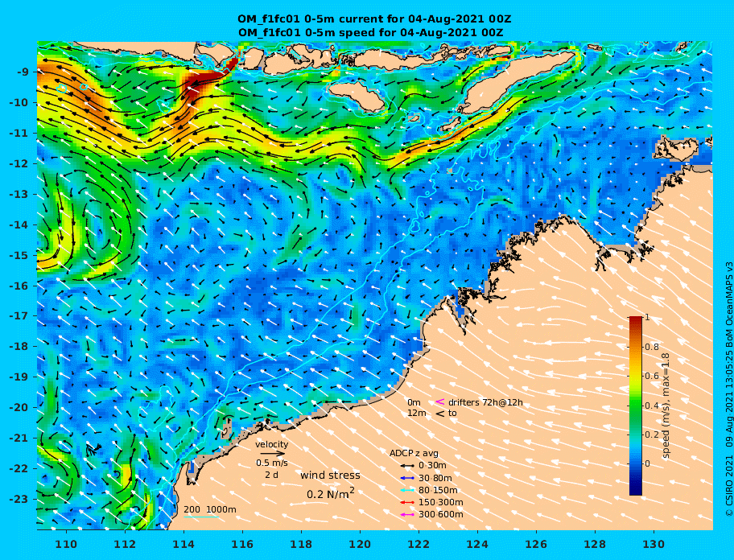Select the colorbar tick label '0'

647,463
